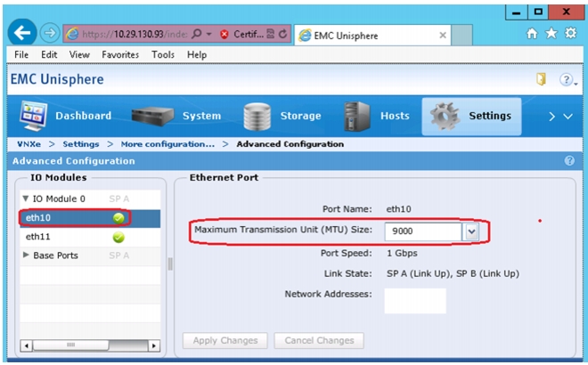The height and width of the screenshot is (365, 588).
Task: Click the certificate error indicator
Action: [241, 34]
